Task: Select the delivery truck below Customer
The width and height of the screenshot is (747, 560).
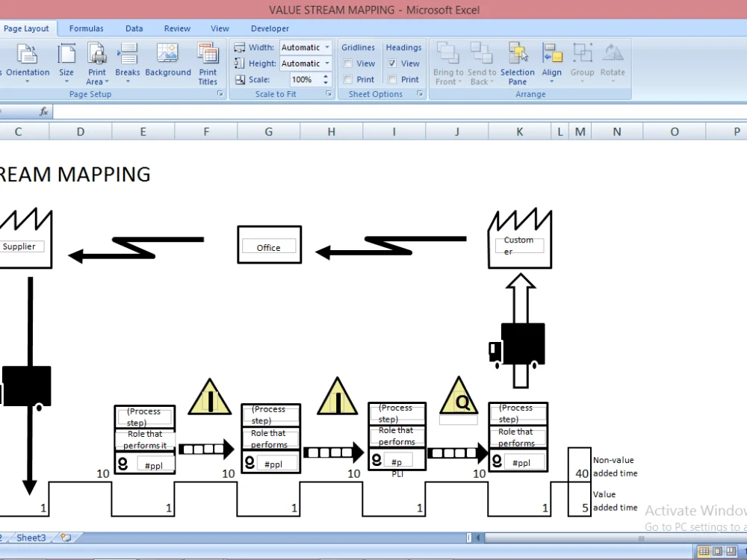Action: [517, 346]
